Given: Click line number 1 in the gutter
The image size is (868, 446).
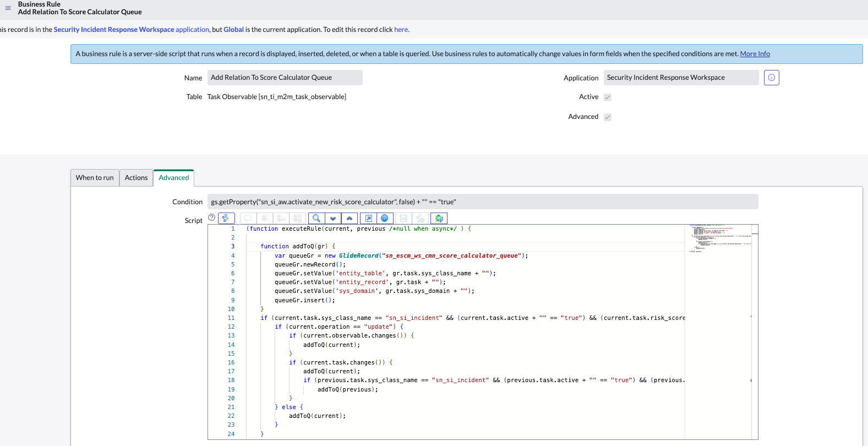Looking at the screenshot, I should (233, 229).
